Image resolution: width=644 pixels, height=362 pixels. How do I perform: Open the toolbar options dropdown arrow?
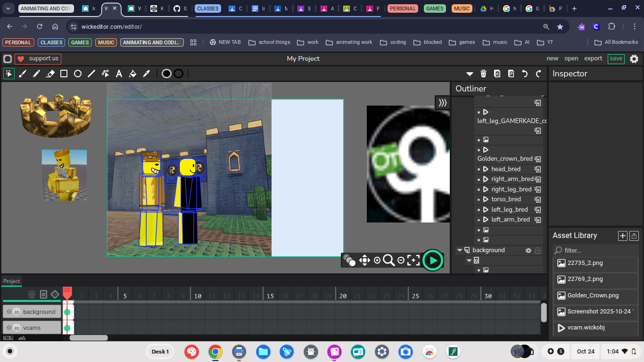pyautogui.click(x=470, y=74)
